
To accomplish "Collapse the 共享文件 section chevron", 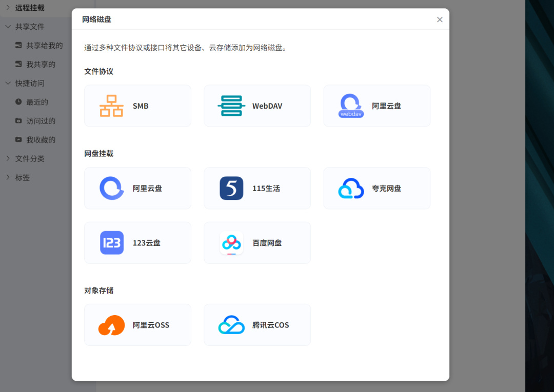I will (8, 27).
